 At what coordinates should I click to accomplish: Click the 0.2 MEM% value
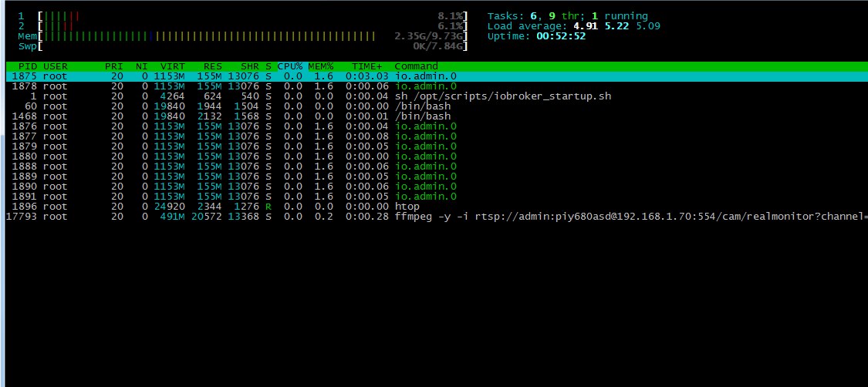click(324, 216)
